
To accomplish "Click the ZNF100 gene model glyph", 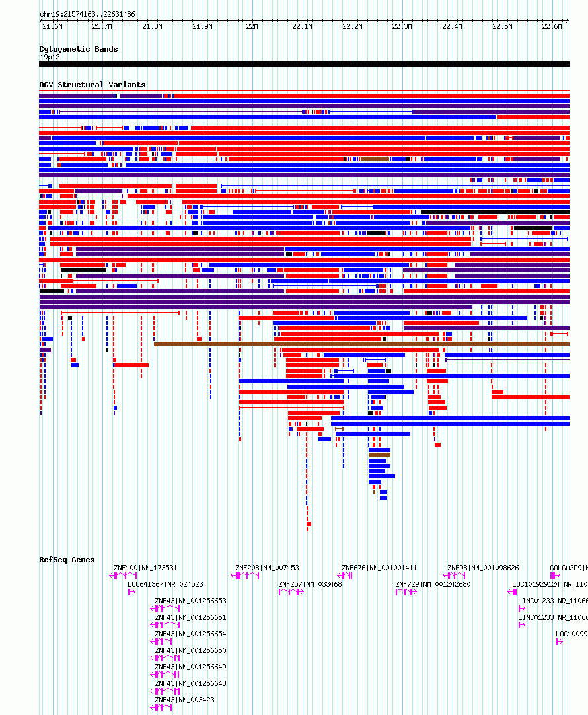I will 123,576.
